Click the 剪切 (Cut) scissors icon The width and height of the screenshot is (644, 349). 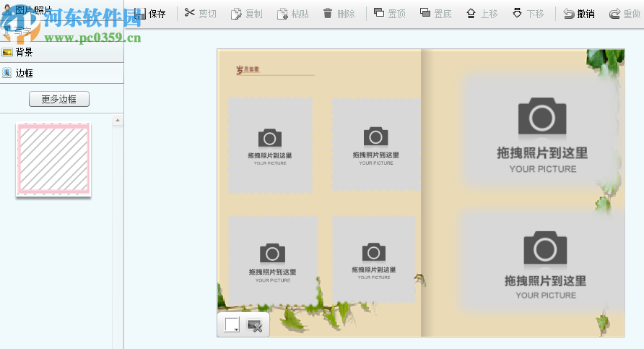[x=189, y=13]
